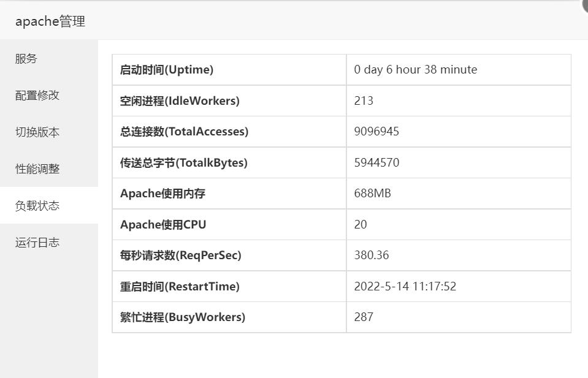Select BusyWorkers value 287
Image resolution: width=588 pixels, height=378 pixels.
364,317
